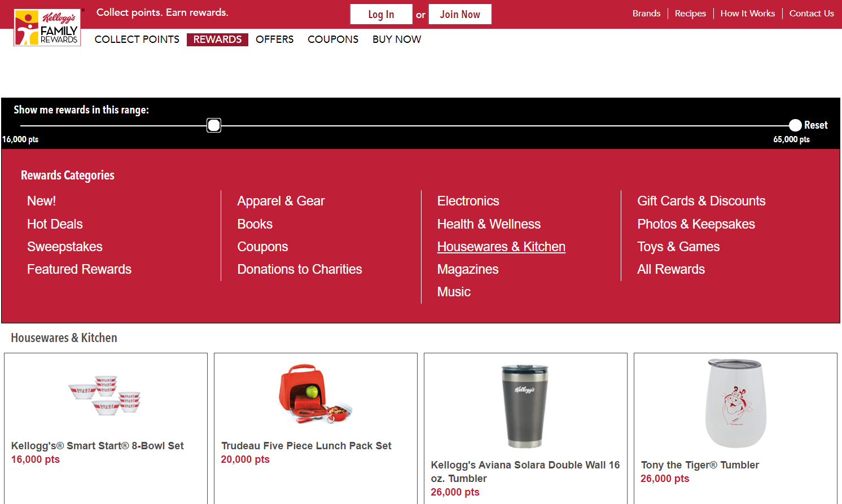The image size is (842, 504).
Task: Reset the rewards points range
Action: tap(815, 125)
